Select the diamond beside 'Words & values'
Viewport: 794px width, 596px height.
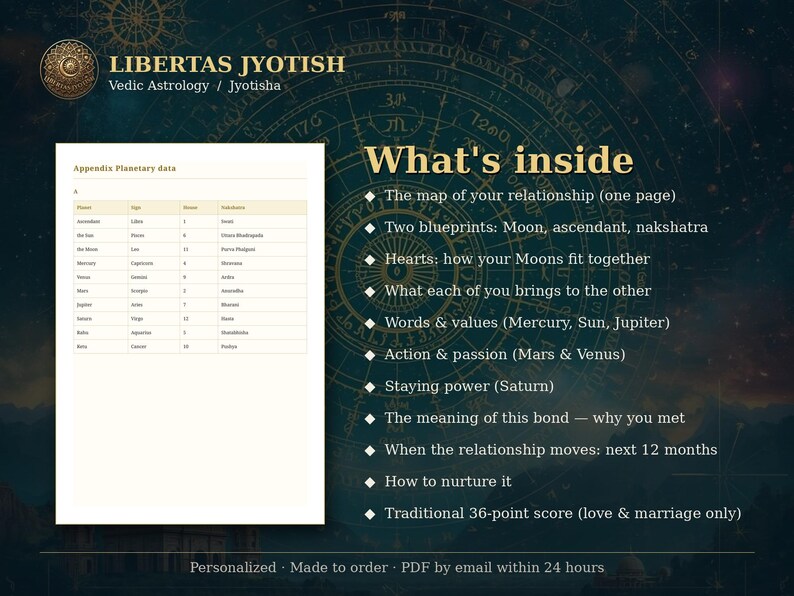370,323
